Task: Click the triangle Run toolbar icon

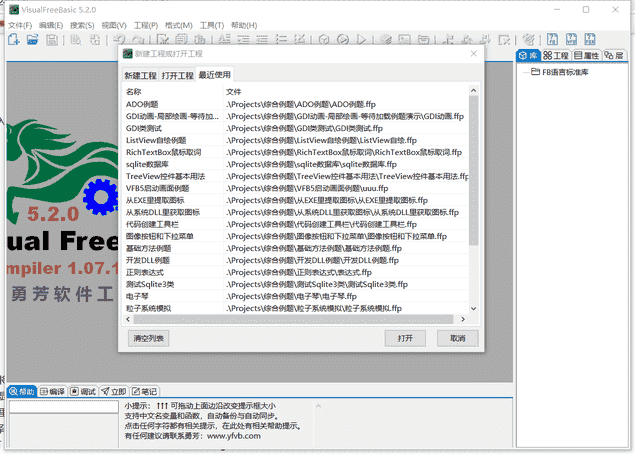Action: click(362, 39)
